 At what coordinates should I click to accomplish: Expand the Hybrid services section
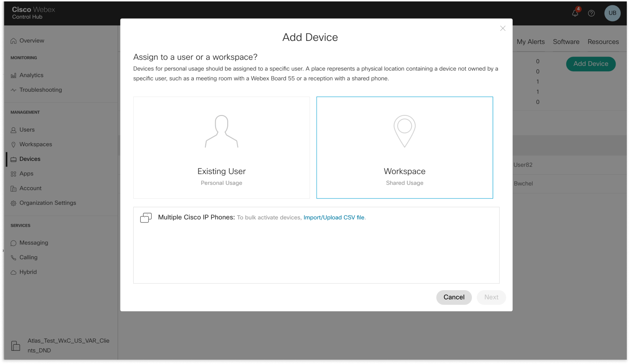point(28,272)
